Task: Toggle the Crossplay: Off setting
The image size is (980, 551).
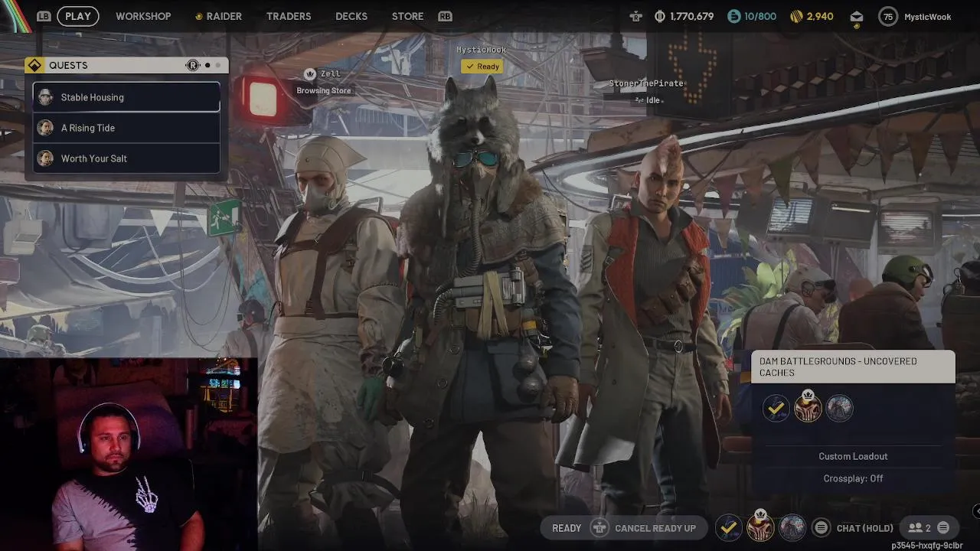Action: click(853, 478)
